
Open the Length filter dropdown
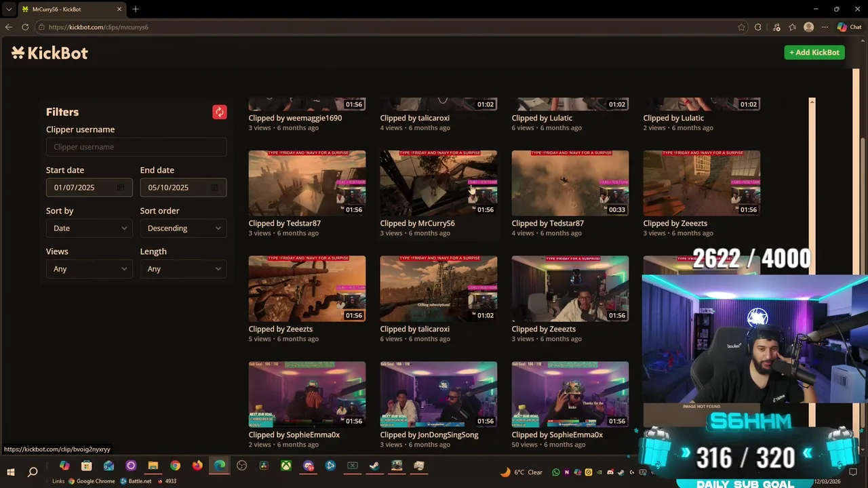click(x=183, y=269)
